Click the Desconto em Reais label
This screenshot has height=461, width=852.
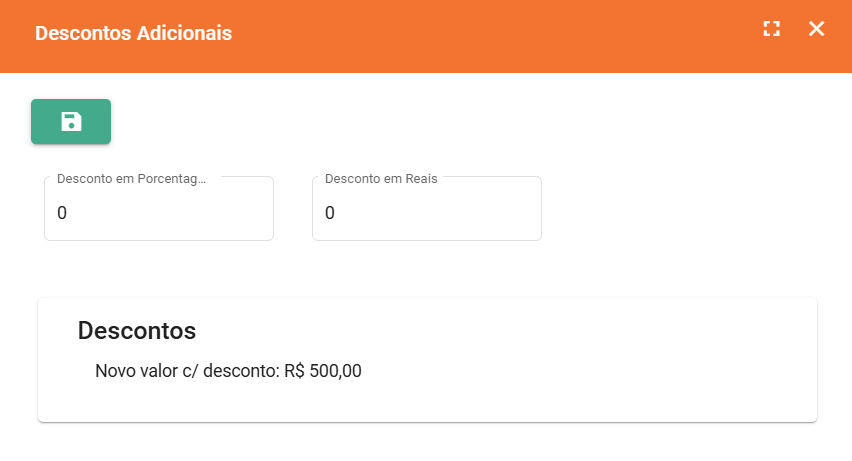(x=381, y=179)
